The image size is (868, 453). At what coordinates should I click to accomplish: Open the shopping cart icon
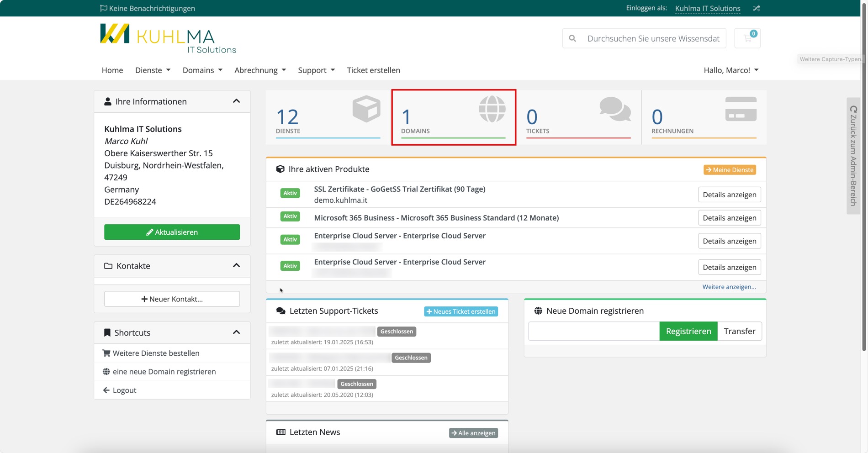click(747, 38)
